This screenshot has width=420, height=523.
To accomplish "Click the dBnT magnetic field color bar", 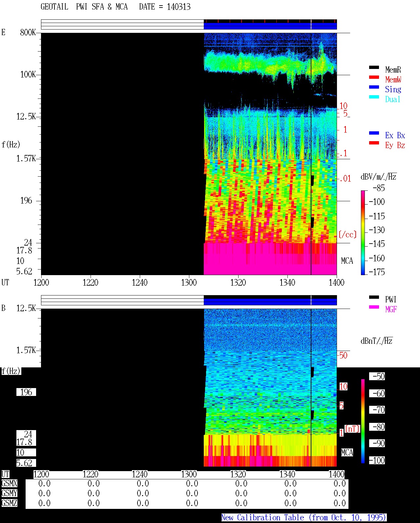I will coord(363,421).
